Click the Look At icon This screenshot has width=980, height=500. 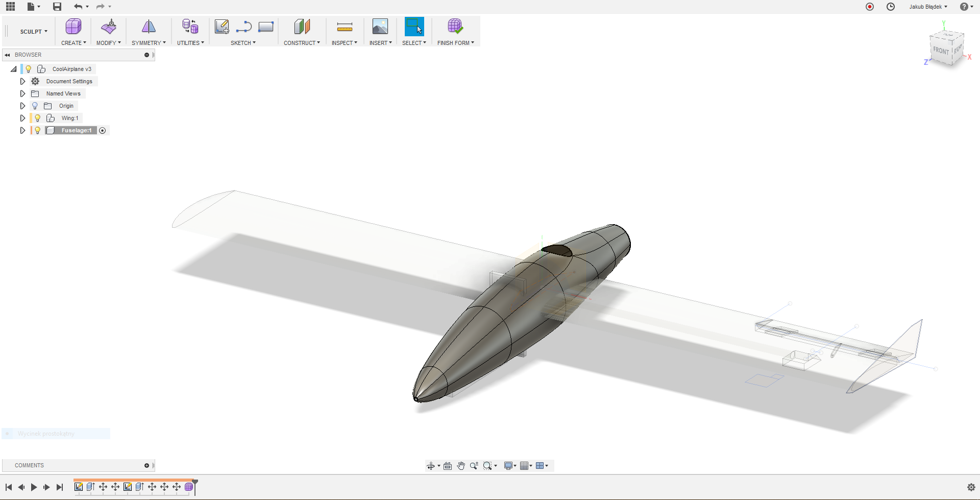[448, 466]
